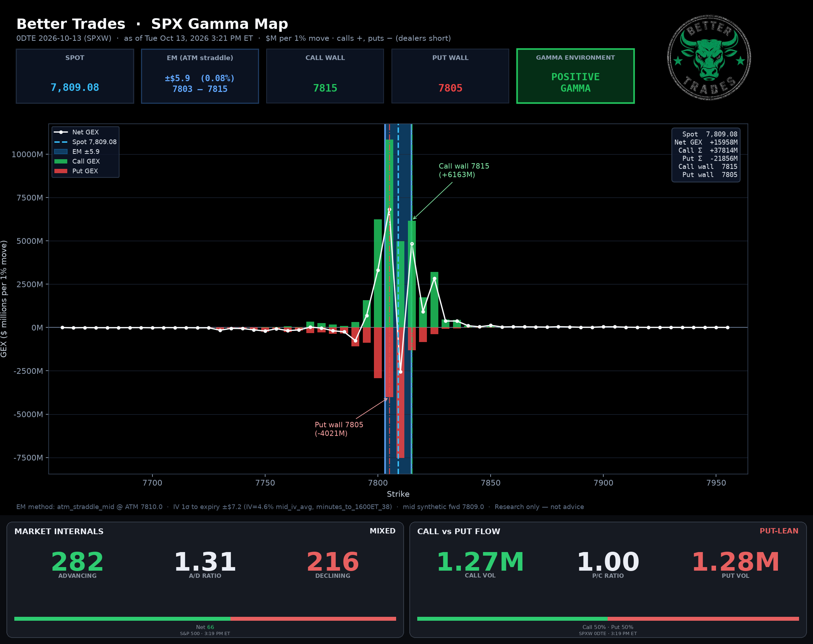Screen dimensions: 813x644
Task: Click the 1.27M CALL VOL value
Action: 480,561
